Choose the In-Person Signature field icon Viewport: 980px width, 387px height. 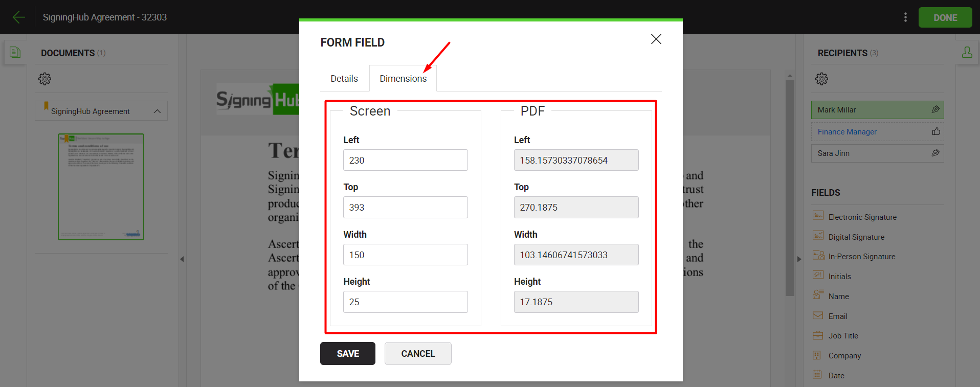click(818, 256)
